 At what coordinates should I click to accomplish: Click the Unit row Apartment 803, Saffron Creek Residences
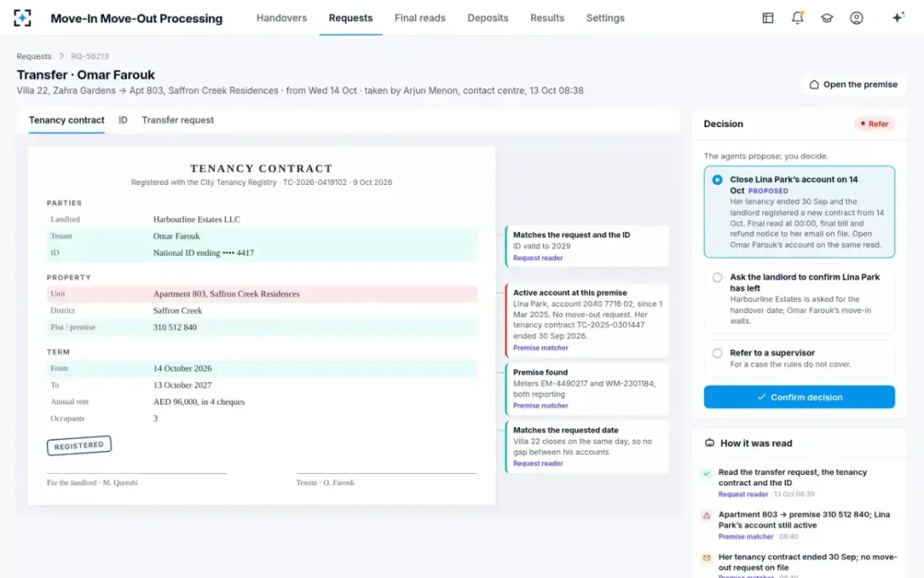point(262,294)
